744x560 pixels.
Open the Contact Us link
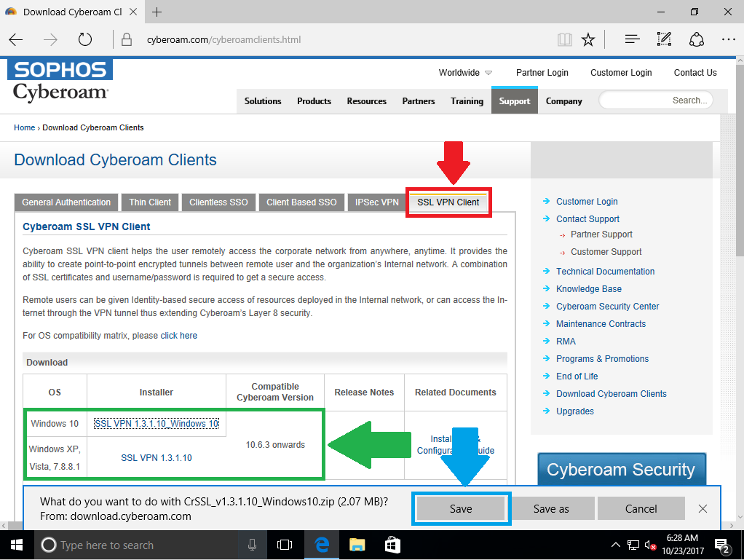pyautogui.click(x=695, y=73)
